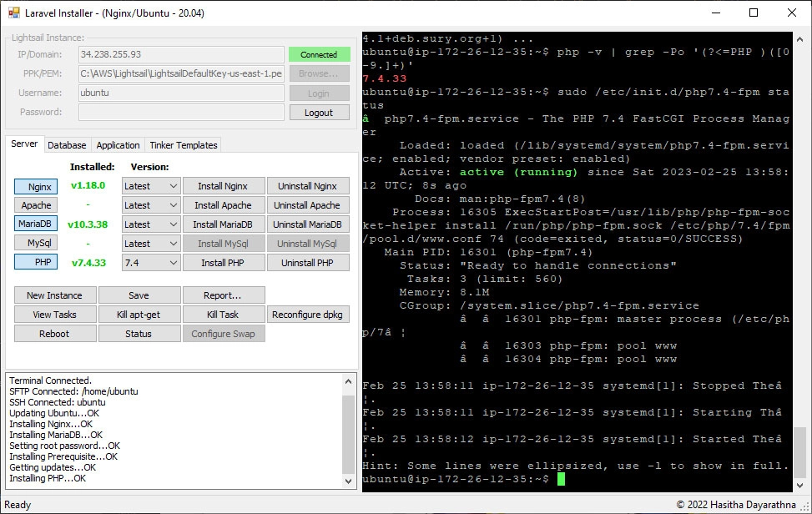Image resolution: width=812 pixels, height=514 pixels.
Task: Click the Laravel Installer title bar app icon
Action: tap(13, 13)
